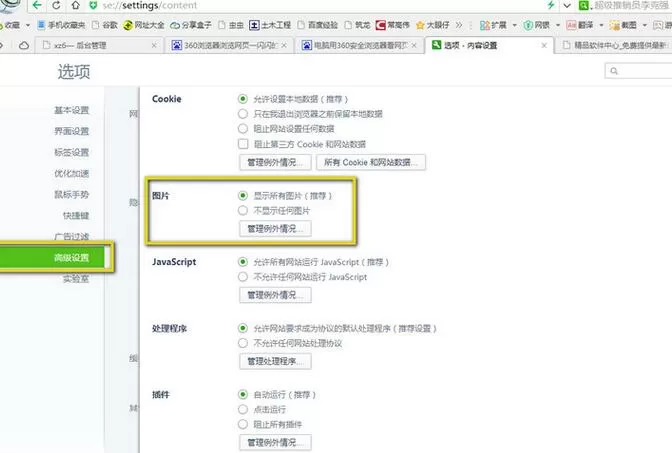
Task: Open 快捷键 in the sidebar
Action: click(76, 215)
